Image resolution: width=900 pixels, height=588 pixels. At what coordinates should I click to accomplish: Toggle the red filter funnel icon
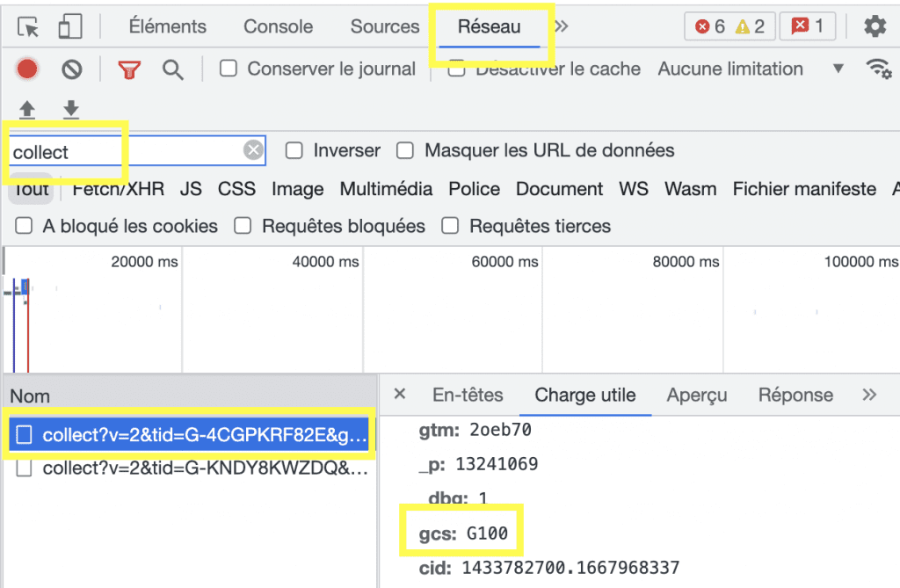(130, 69)
